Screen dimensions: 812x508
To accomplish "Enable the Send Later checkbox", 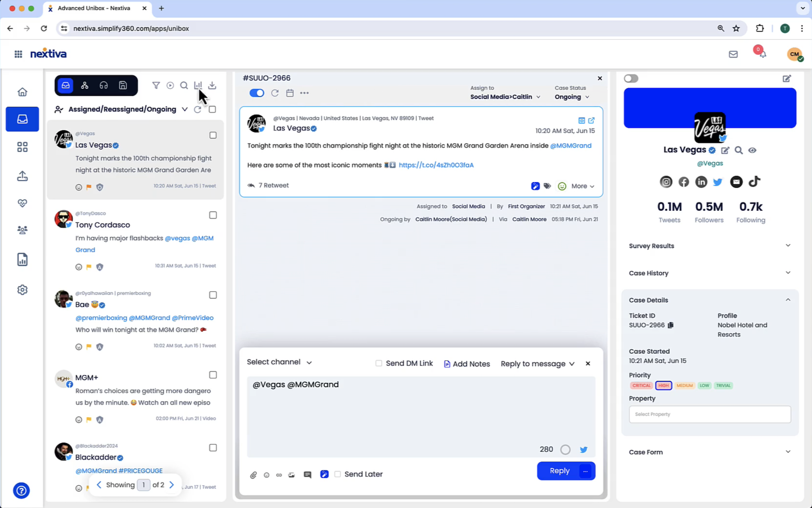I will 337,474.
